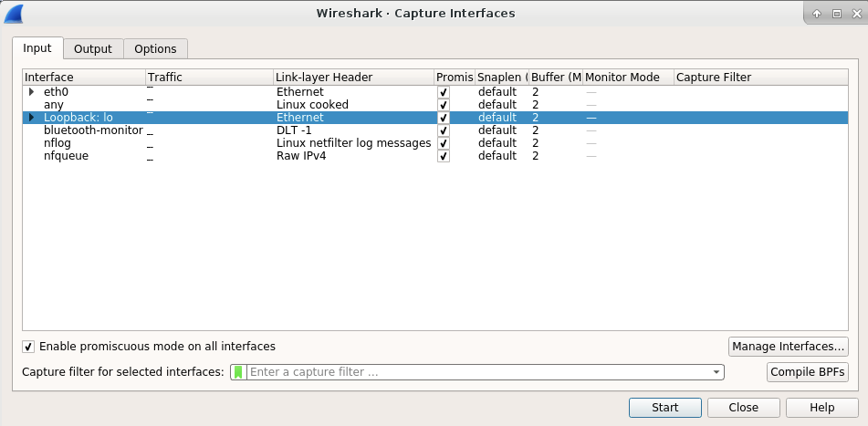This screenshot has height=426, width=868.
Task: Toggle promiscuous mode for bluetooth-monitor
Action: [444, 130]
